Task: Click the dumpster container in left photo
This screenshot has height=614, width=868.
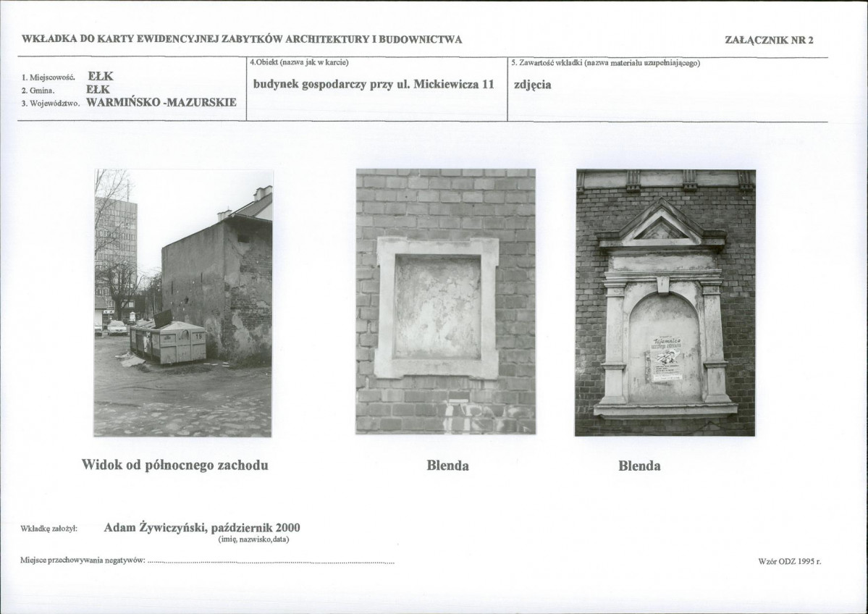Action: [168, 342]
